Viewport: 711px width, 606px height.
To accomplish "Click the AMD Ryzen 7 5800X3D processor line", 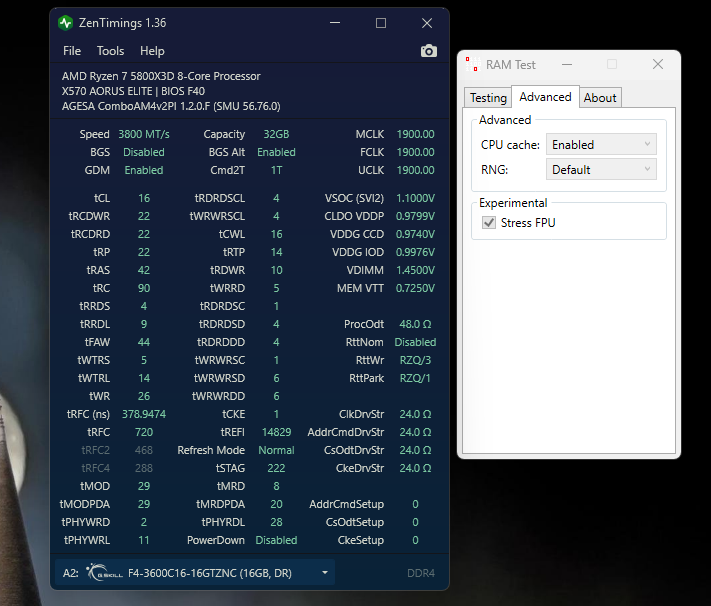I will 161,76.
